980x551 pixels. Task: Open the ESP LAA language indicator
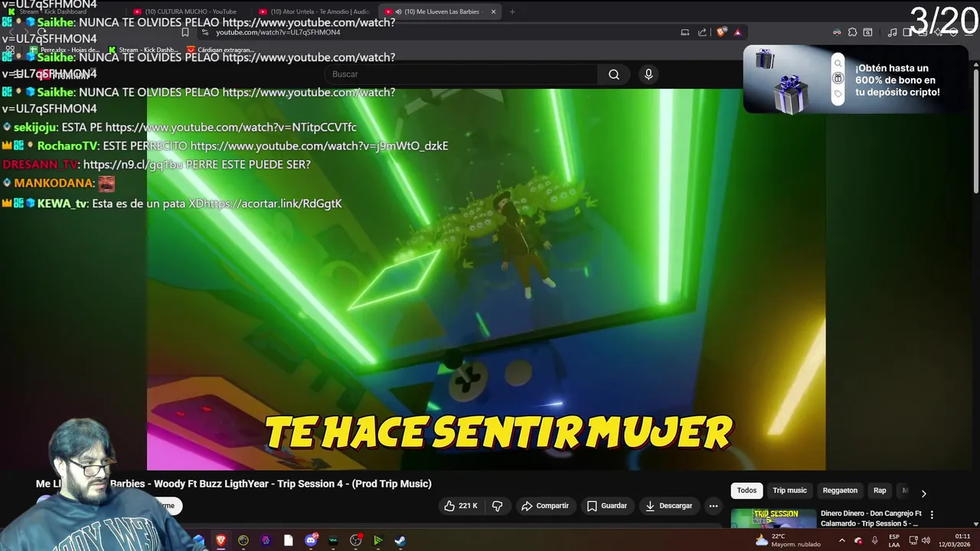pos(894,540)
